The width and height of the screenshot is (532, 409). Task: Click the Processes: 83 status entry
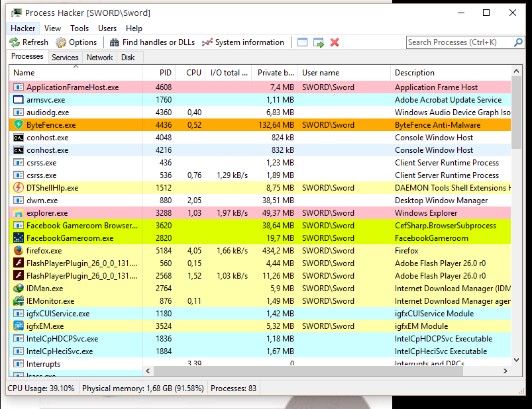[233, 388]
